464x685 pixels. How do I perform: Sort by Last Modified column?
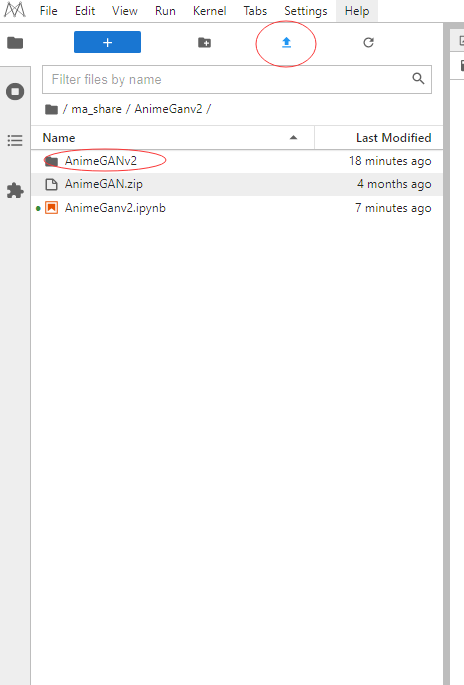click(x=379, y=138)
